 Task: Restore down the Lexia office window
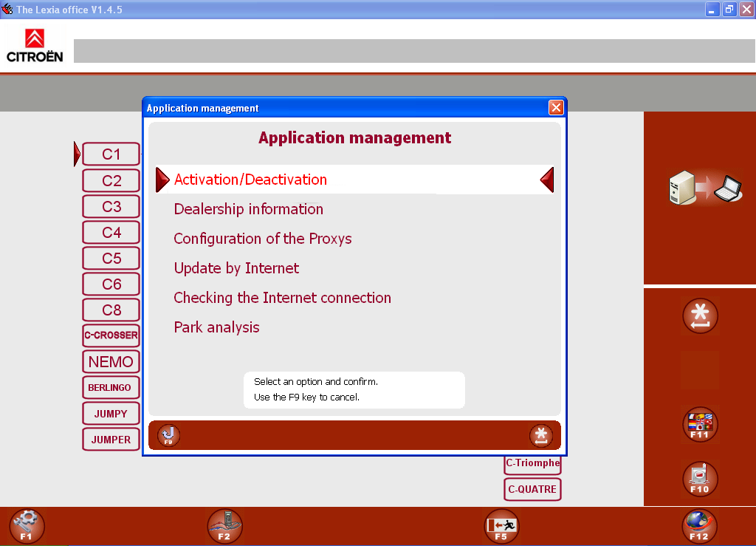[x=729, y=9]
